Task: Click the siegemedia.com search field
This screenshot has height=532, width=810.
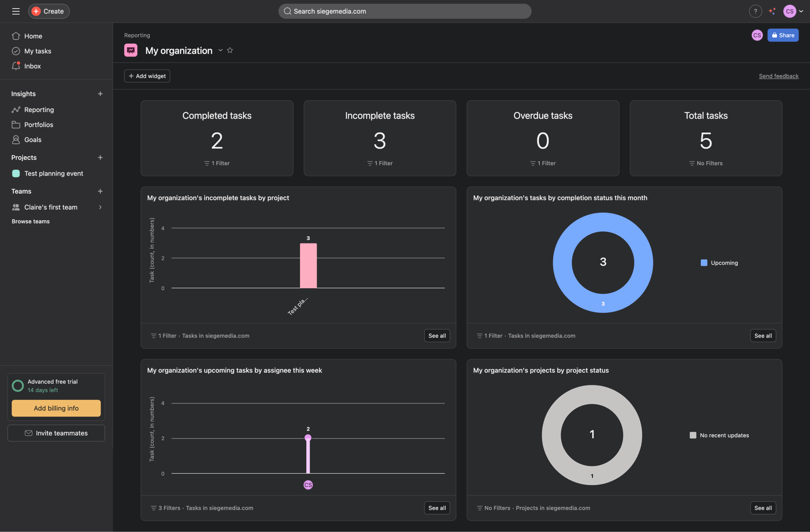Action: [x=405, y=11]
